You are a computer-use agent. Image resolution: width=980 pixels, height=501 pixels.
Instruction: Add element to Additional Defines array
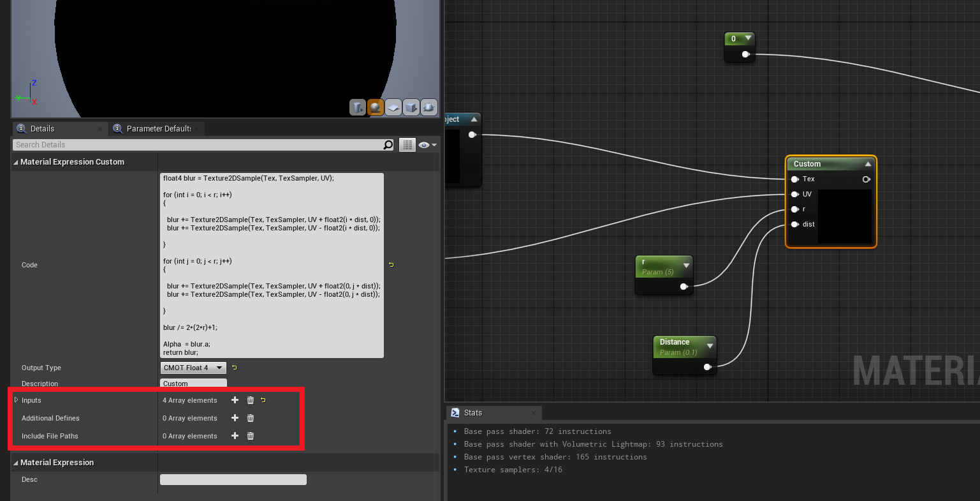[x=235, y=418]
